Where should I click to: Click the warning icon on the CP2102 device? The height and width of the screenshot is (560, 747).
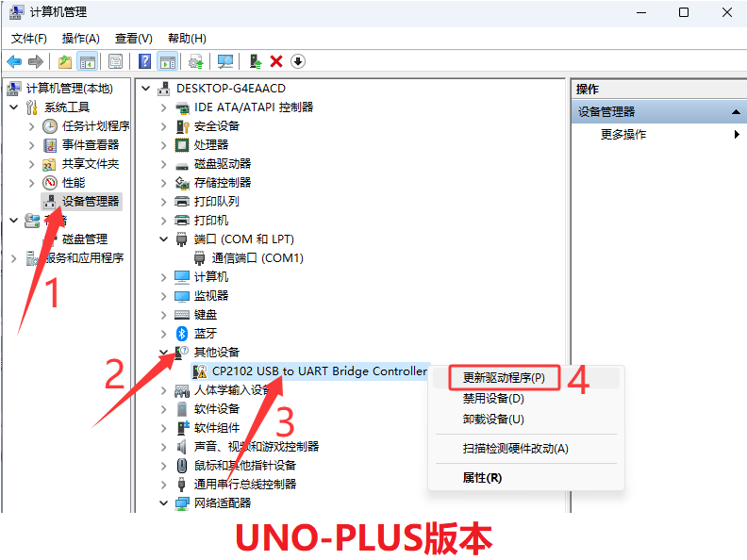[200, 371]
